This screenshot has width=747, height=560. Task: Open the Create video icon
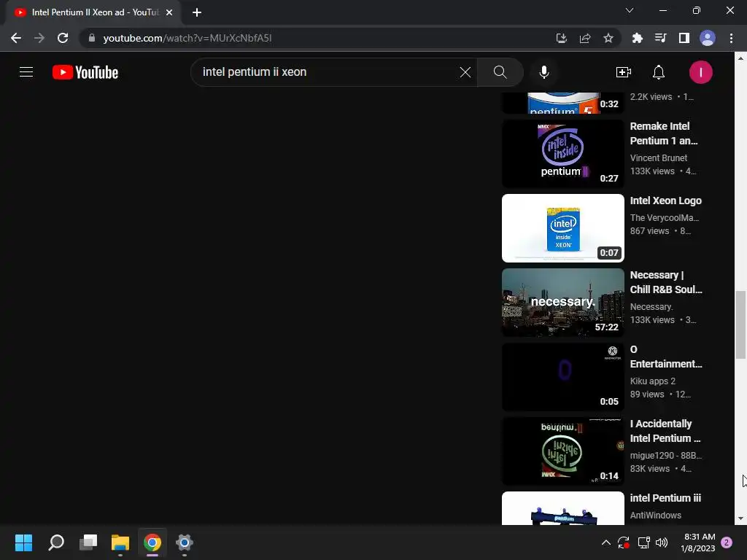[623, 72]
